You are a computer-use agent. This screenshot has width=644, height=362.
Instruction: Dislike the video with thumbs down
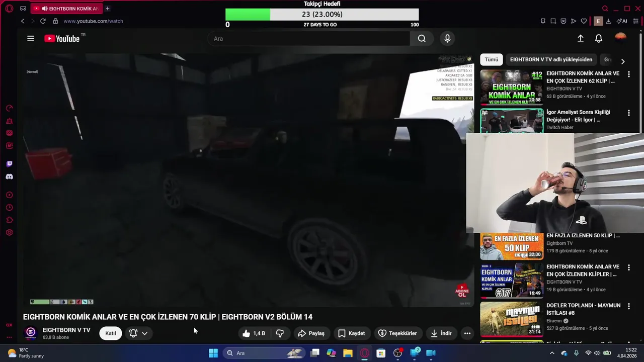point(280,333)
